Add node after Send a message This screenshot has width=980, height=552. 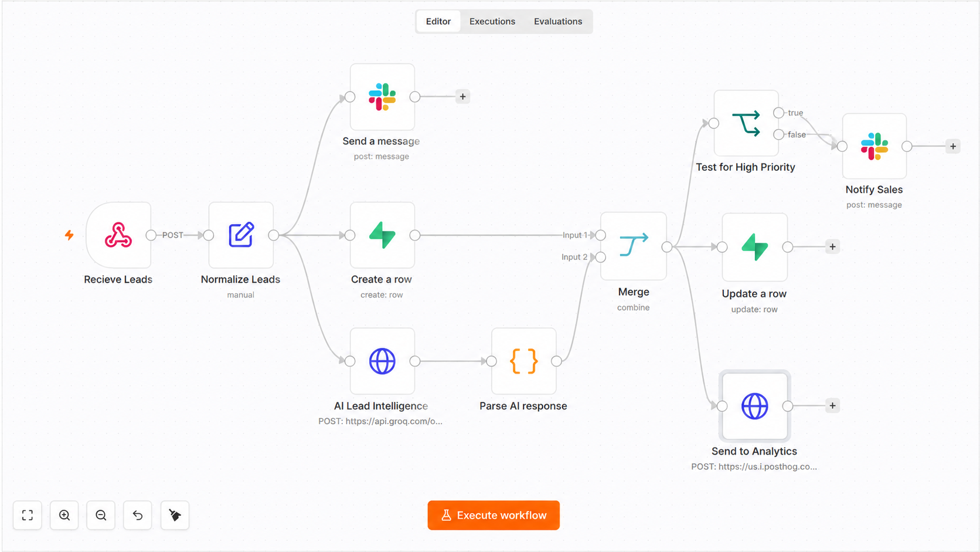463,97
